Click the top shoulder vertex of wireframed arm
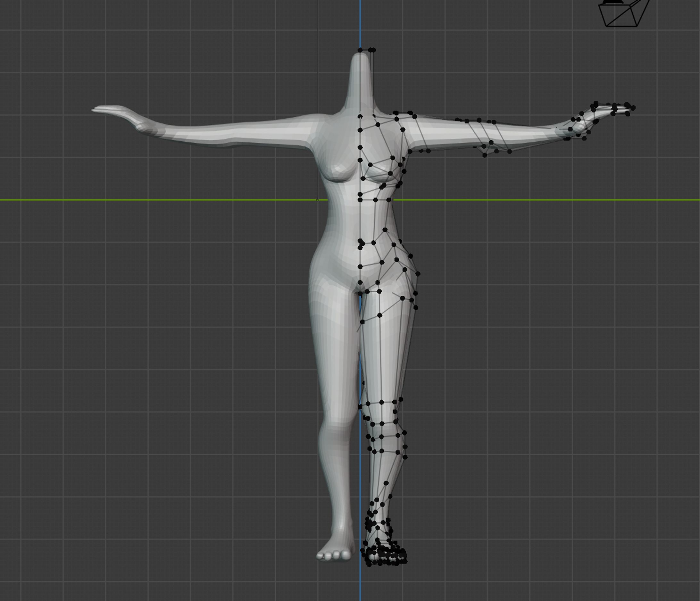 410,113
